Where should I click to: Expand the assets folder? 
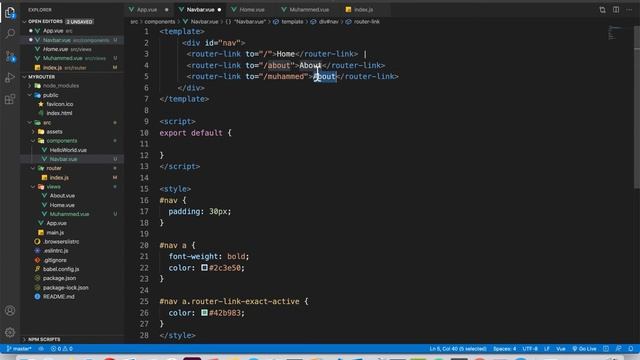coord(54,131)
